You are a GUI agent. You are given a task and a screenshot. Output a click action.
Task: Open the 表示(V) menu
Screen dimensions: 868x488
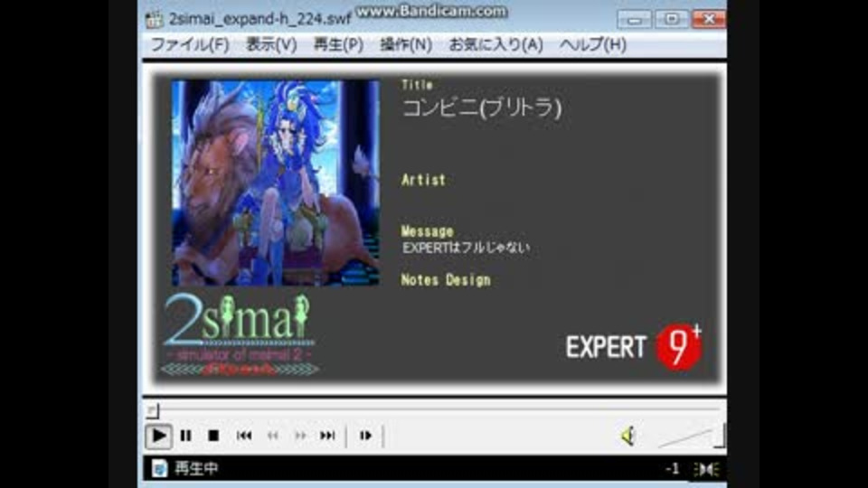click(x=271, y=44)
